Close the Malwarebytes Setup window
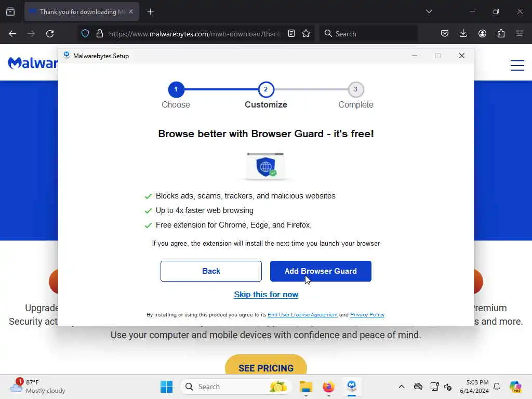The height and width of the screenshot is (399, 532). click(462, 56)
